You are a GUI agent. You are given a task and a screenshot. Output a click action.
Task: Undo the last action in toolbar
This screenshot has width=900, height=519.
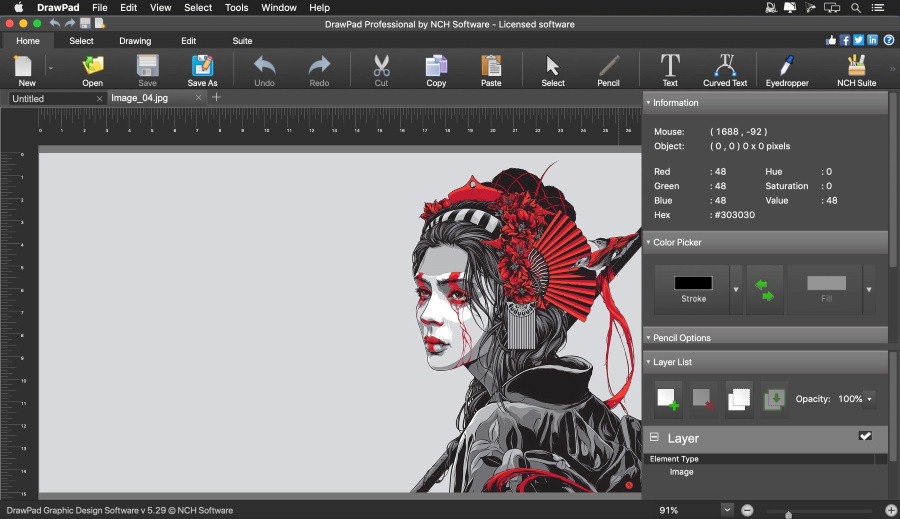coord(264,70)
